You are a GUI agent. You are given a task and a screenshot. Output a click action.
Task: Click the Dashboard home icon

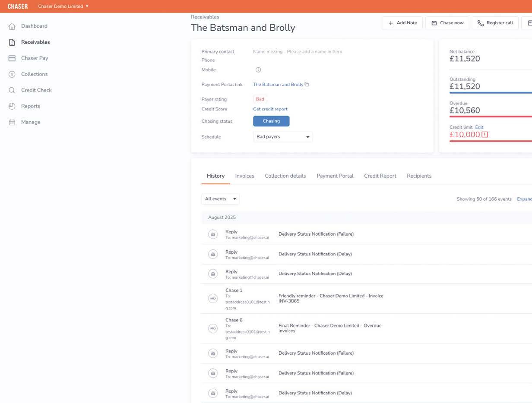(12, 26)
